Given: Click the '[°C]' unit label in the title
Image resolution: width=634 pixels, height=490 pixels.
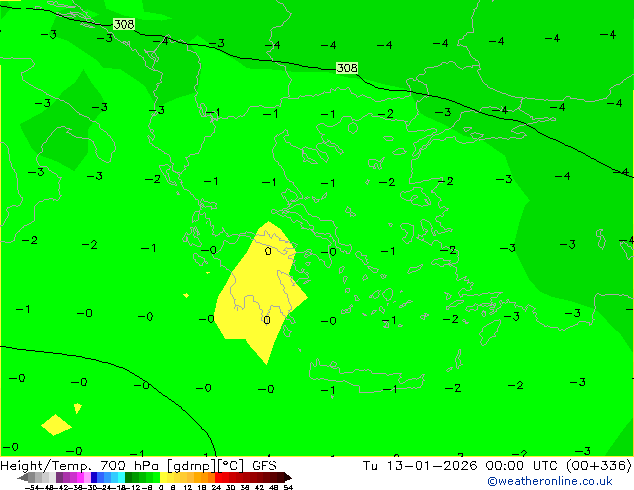Looking at the screenshot, I should click(230, 466).
